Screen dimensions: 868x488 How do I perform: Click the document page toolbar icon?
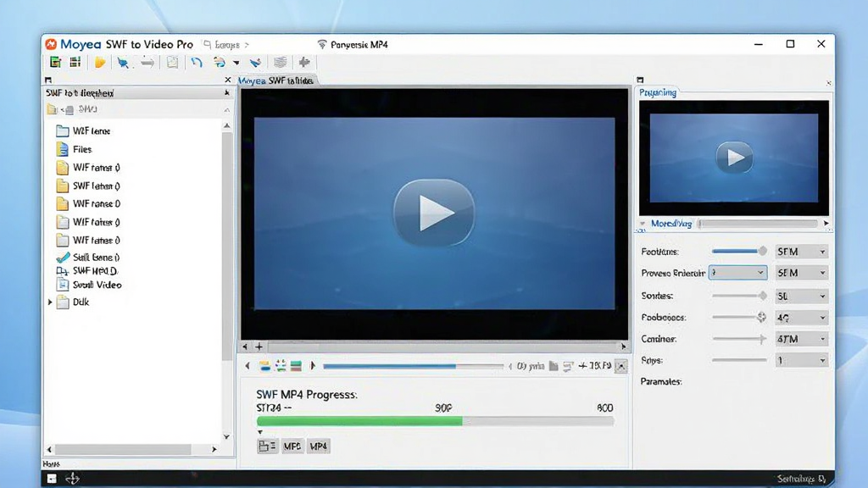point(173,63)
